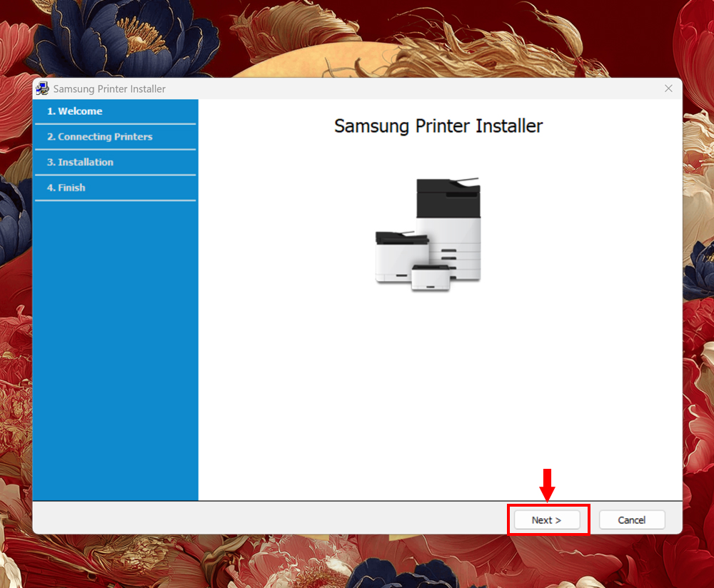Click the printers illustration image
The image size is (714, 588).
428,234
